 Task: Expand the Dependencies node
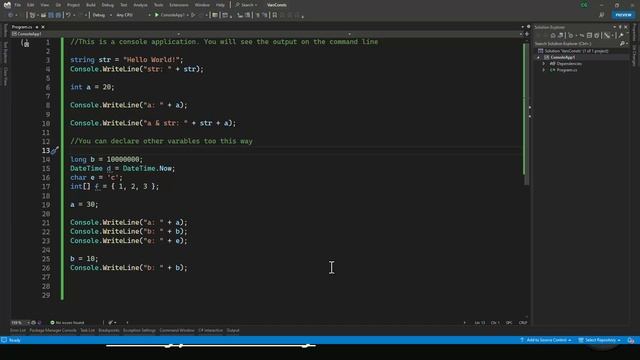544,64
